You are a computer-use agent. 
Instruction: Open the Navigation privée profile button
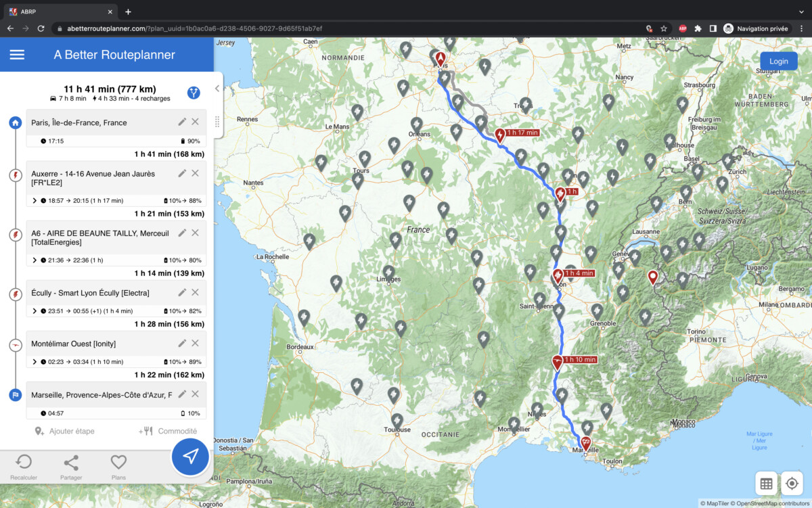pyautogui.click(x=757, y=28)
